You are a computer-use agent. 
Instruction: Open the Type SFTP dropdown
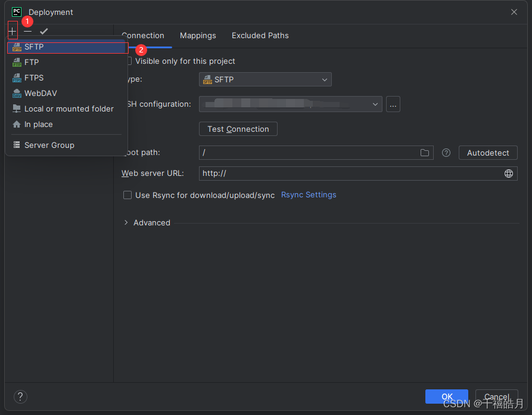pyautogui.click(x=265, y=79)
